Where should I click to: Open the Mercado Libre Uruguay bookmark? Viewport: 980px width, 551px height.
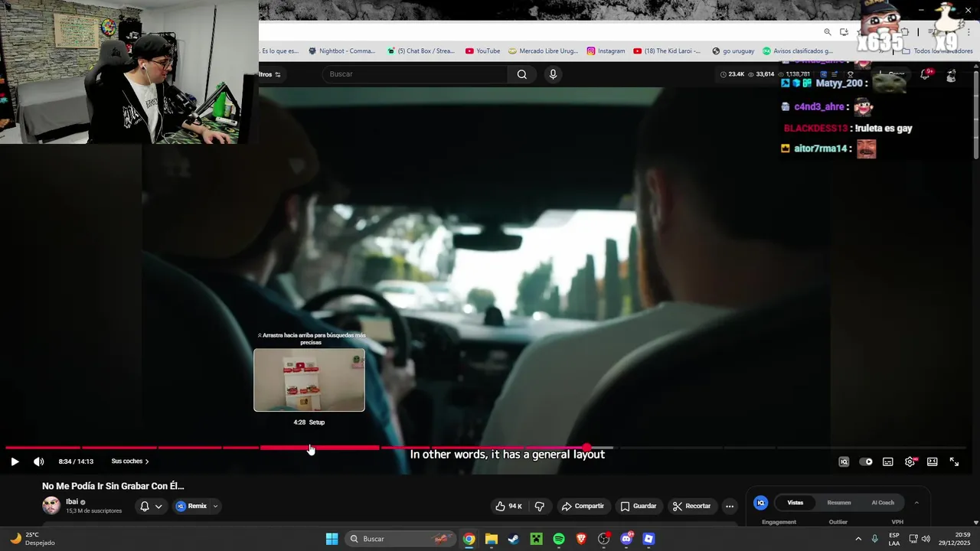point(544,51)
